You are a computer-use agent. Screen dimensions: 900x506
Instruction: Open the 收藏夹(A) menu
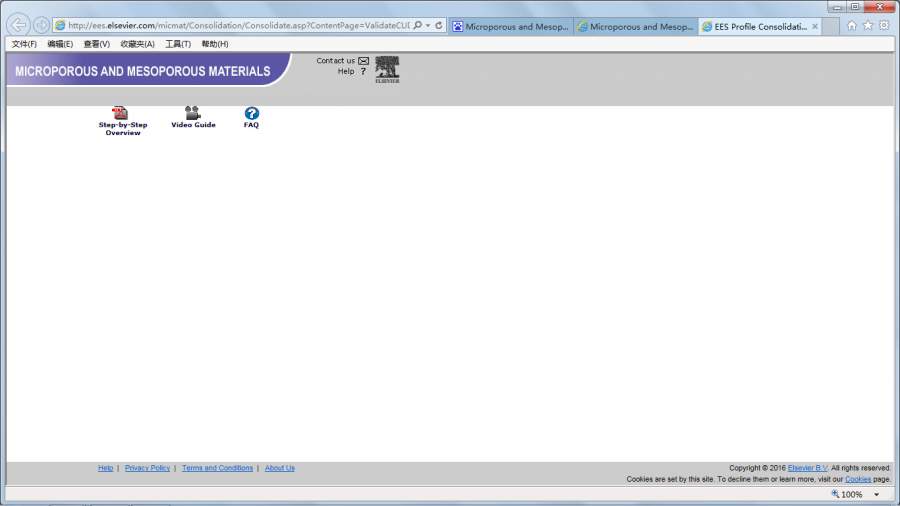pos(137,44)
